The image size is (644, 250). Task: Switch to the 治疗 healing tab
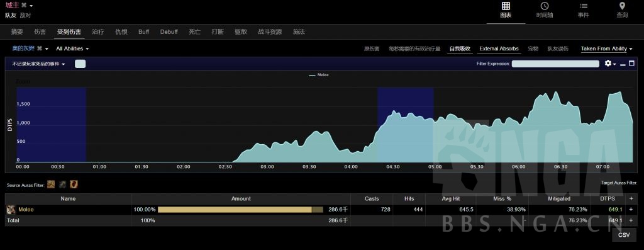point(98,31)
